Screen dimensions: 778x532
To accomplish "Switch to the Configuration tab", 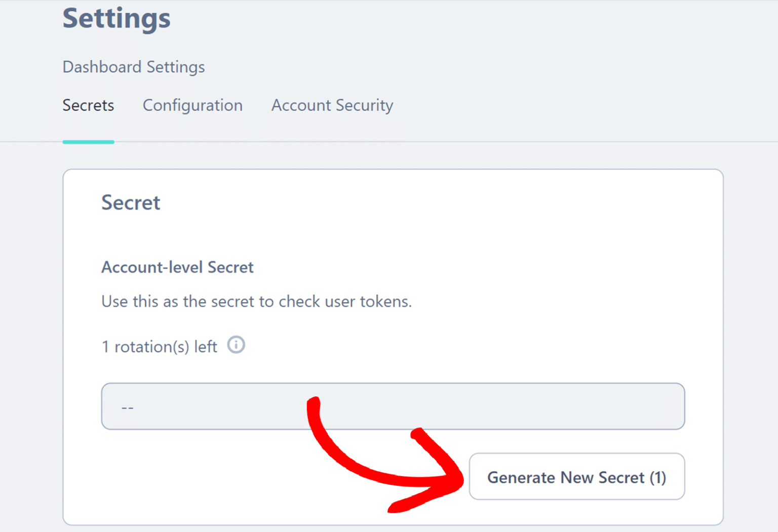I will (193, 105).
